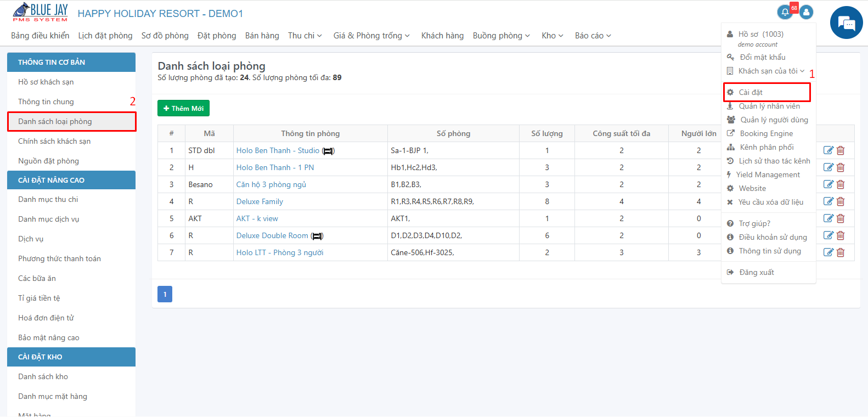Launch Booking Engine from the user menu
This screenshot has height=417, width=868.
(x=766, y=133)
